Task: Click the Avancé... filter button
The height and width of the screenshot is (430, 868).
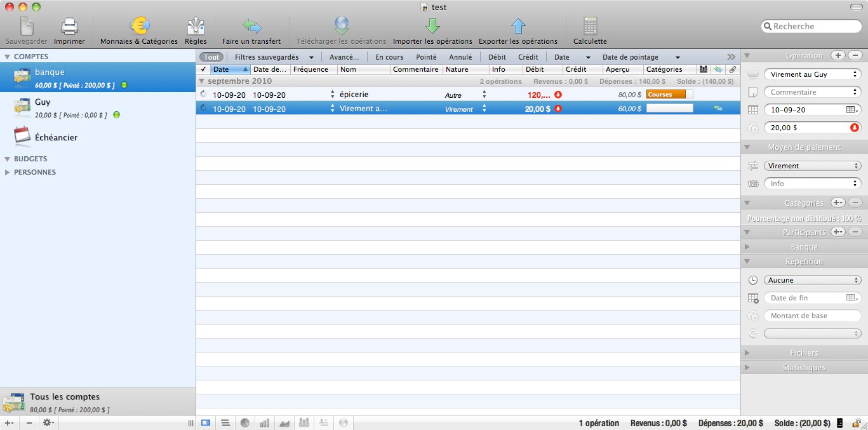Action: click(x=344, y=57)
